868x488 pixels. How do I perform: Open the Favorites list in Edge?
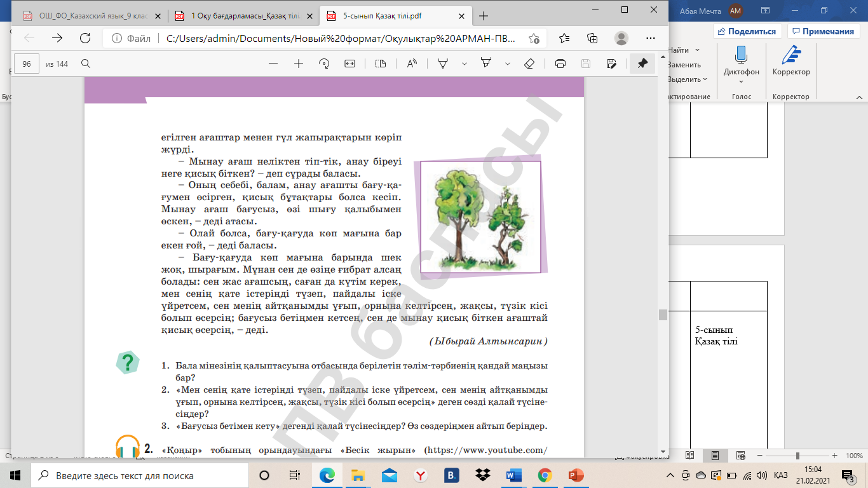coord(565,38)
